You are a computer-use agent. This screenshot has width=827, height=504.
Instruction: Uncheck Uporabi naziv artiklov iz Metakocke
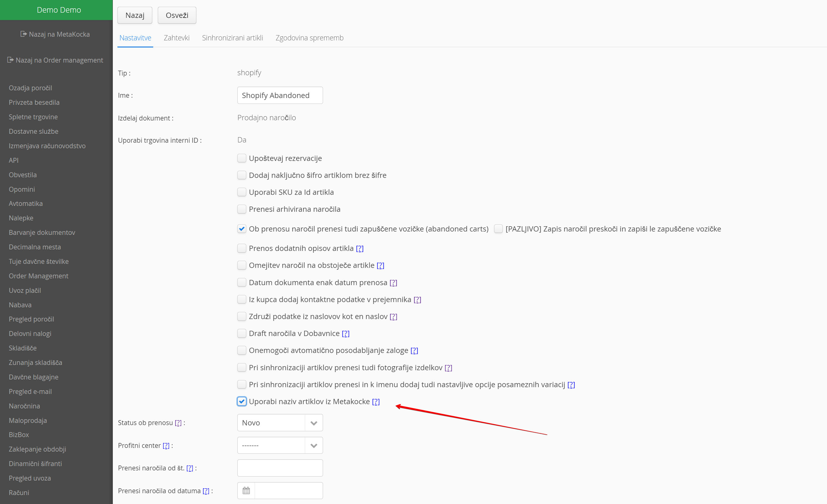[x=242, y=402]
